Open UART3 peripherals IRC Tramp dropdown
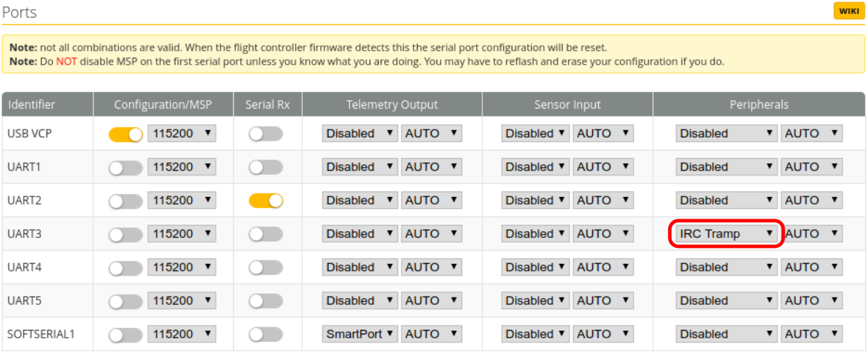The width and height of the screenshot is (868, 353). [726, 234]
